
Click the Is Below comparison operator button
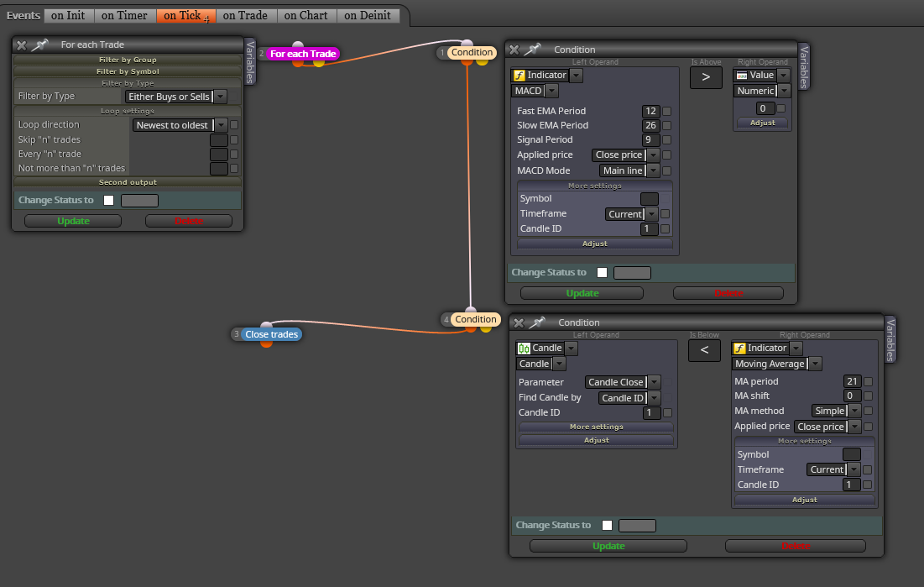pos(704,350)
